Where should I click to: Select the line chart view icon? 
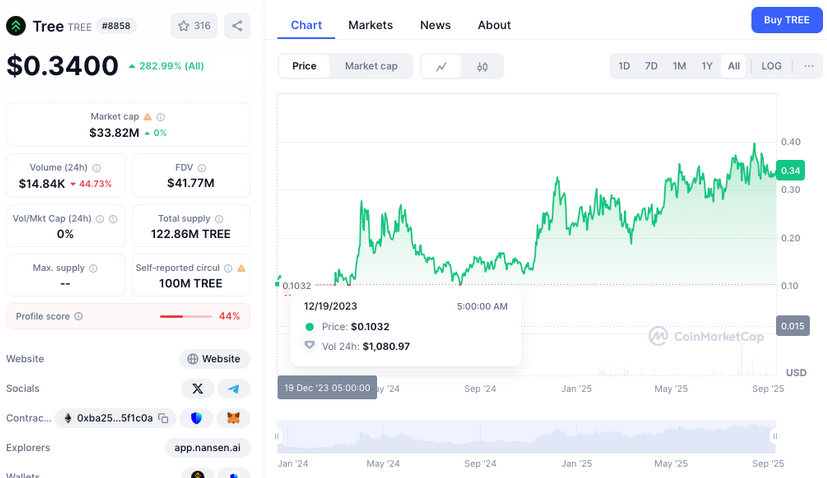click(441, 66)
